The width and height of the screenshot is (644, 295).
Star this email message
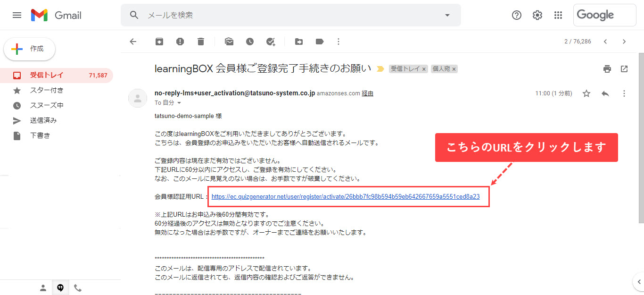[x=586, y=93]
